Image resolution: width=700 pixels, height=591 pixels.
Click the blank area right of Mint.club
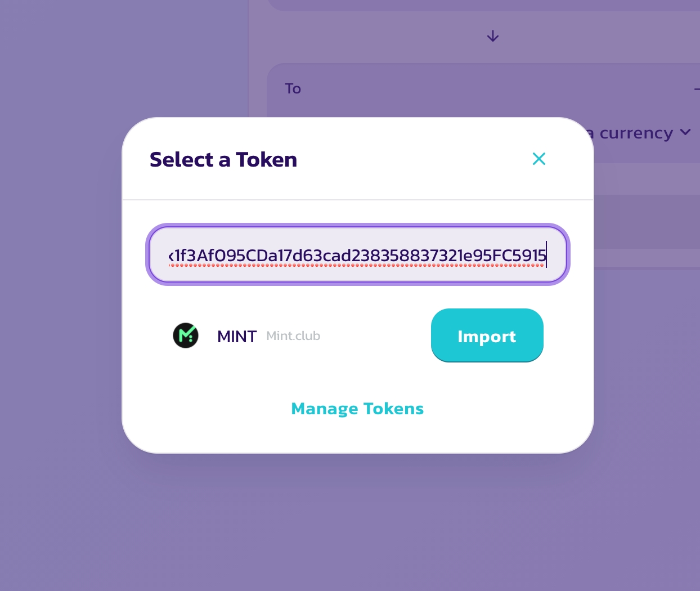click(x=374, y=336)
